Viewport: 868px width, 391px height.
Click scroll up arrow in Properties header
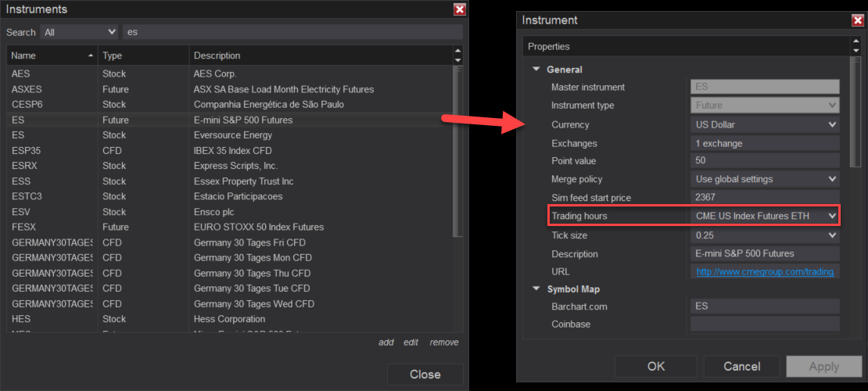tap(856, 42)
